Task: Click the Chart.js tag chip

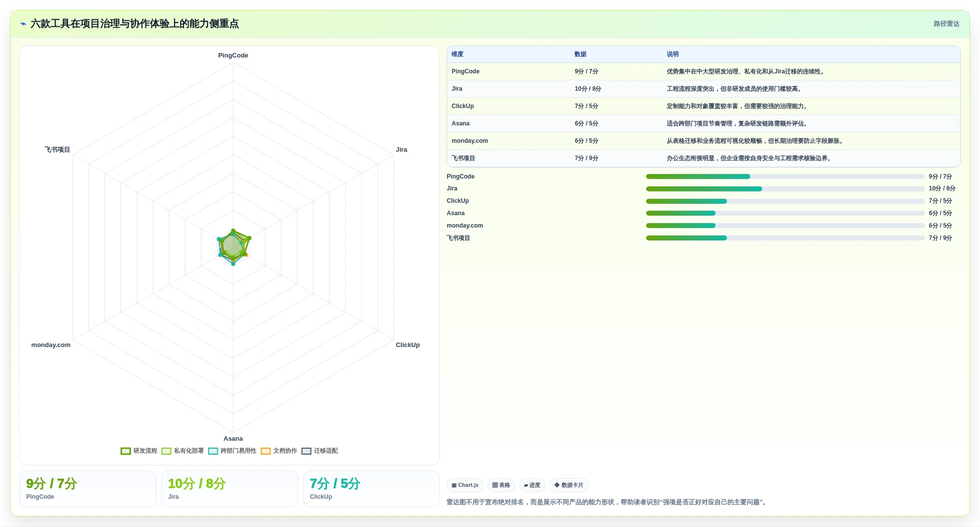Action: (465, 485)
